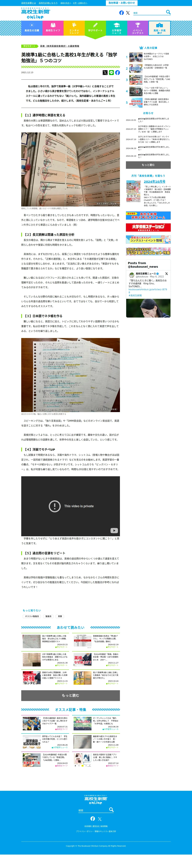Share article on Facebook icon
This screenshot has width=192, height=868.
(x=118, y=72)
